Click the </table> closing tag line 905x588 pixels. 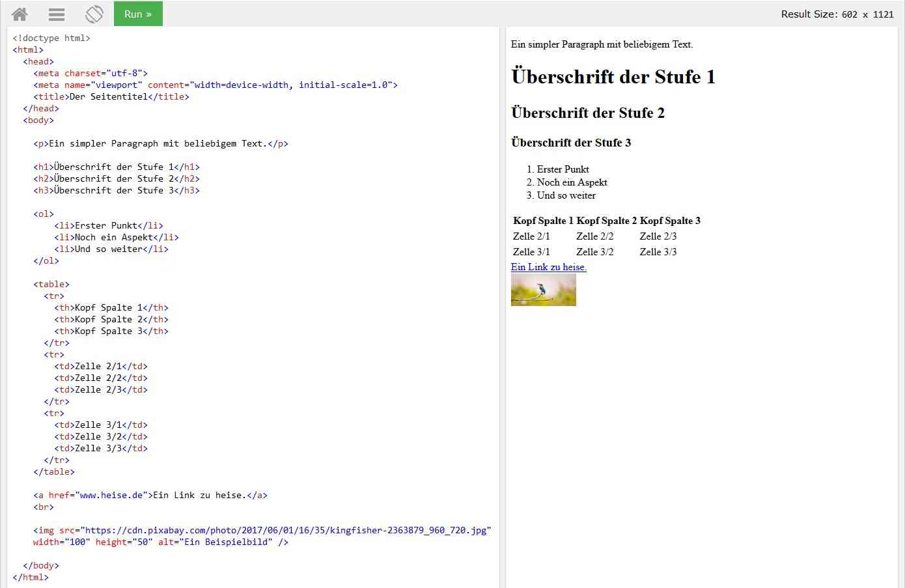pos(54,471)
